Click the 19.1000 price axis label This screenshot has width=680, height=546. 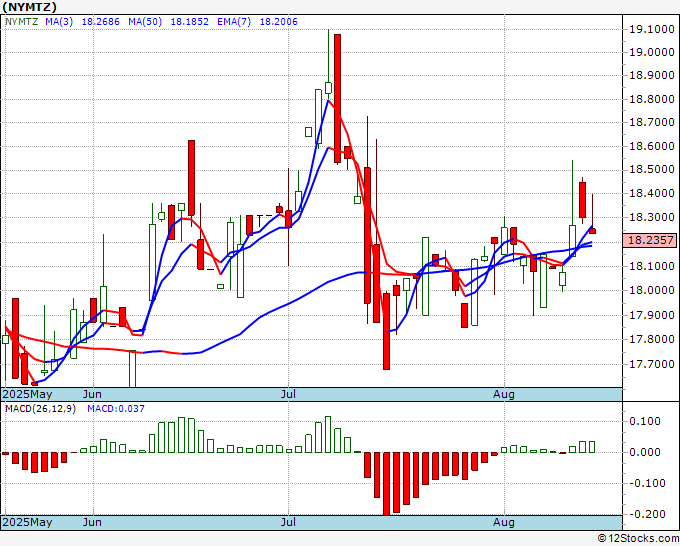(652, 29)
